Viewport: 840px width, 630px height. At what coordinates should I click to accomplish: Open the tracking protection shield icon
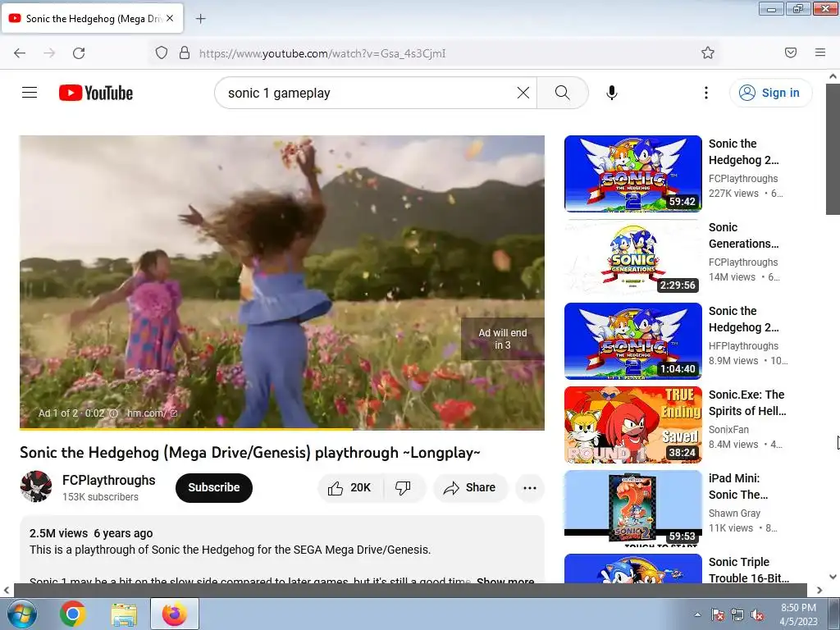coord(162,53)
